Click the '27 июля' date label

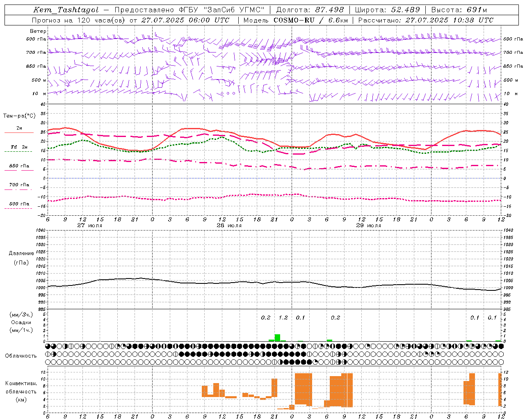[x=89, y=226]
